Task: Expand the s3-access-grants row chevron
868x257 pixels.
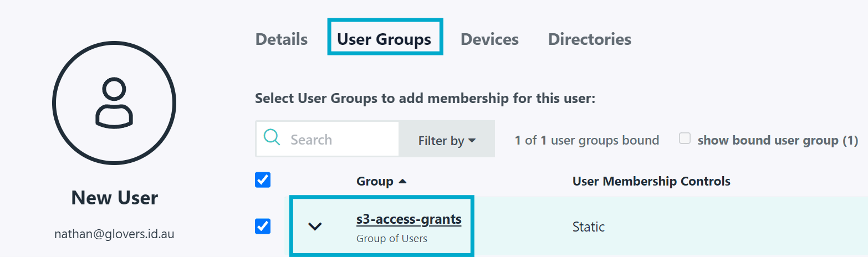Action: coord(315,226)
